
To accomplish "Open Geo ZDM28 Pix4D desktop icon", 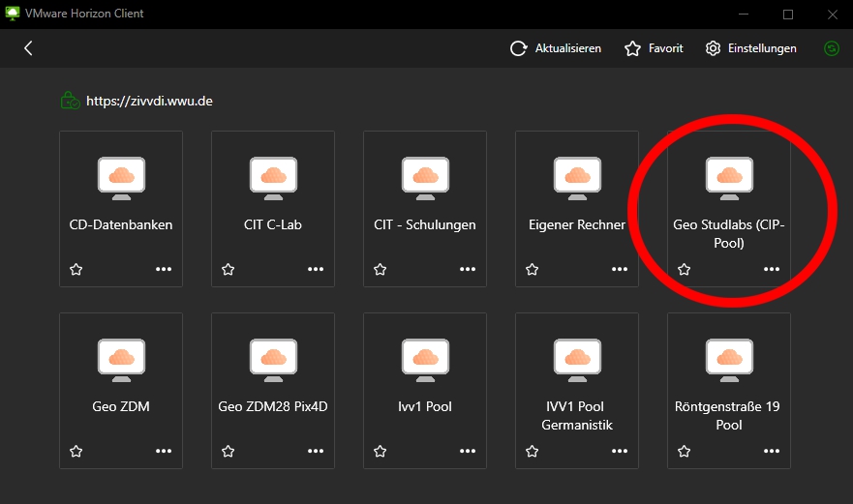I will coord(273,360).
